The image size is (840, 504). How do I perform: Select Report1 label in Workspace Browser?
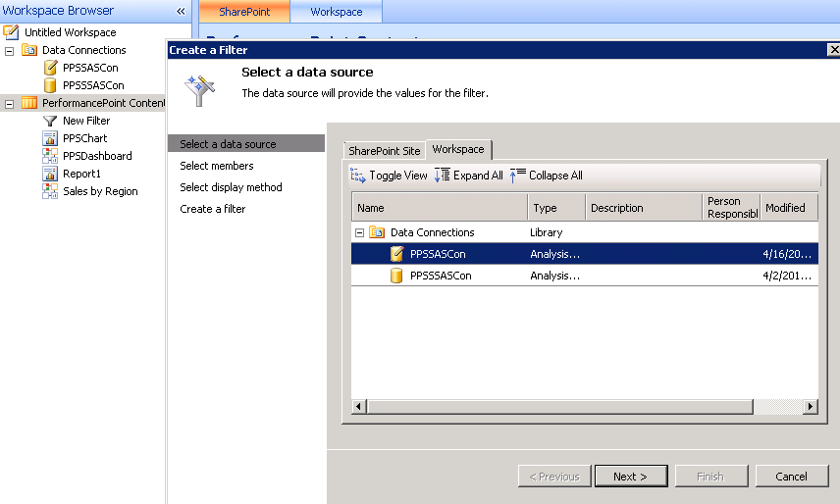[81, 174]
